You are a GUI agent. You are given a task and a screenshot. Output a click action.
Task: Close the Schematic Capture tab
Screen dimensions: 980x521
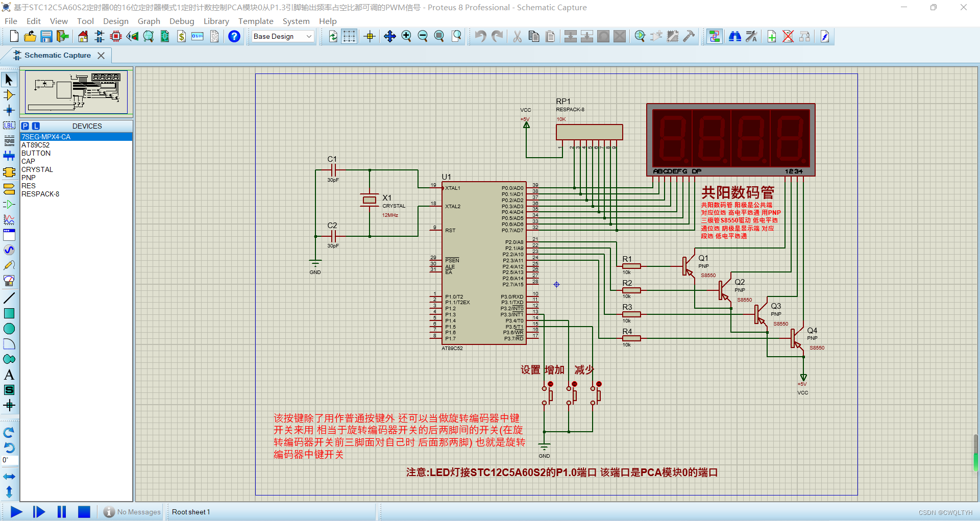[101, 55]
